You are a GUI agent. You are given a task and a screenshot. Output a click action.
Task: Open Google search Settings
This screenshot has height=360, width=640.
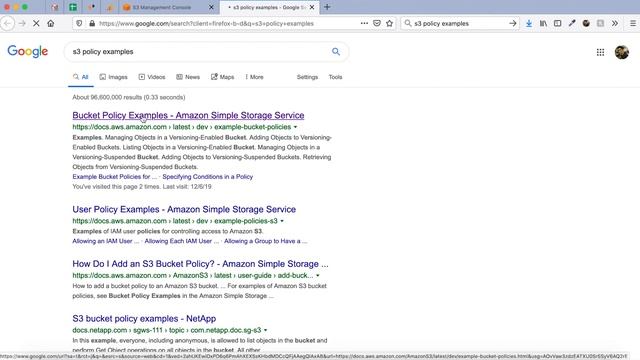(307, 77)
